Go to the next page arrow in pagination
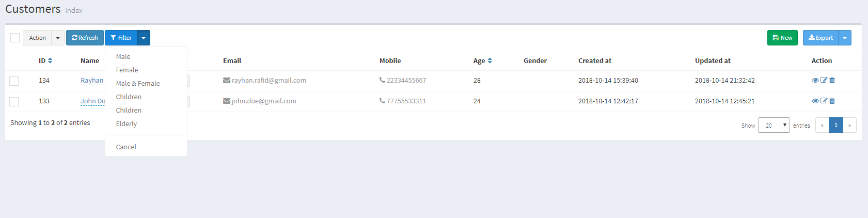868x218 pixels. point(849,126)
